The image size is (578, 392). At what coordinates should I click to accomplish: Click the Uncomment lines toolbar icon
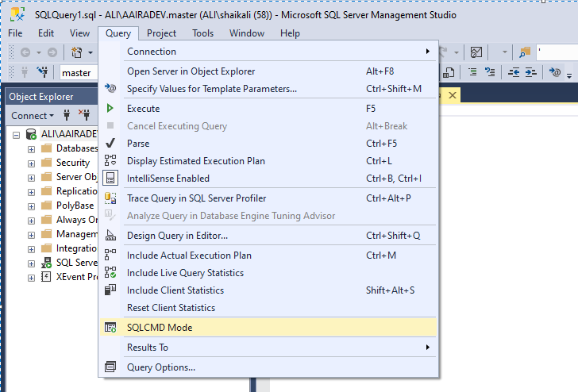point(490,72)
